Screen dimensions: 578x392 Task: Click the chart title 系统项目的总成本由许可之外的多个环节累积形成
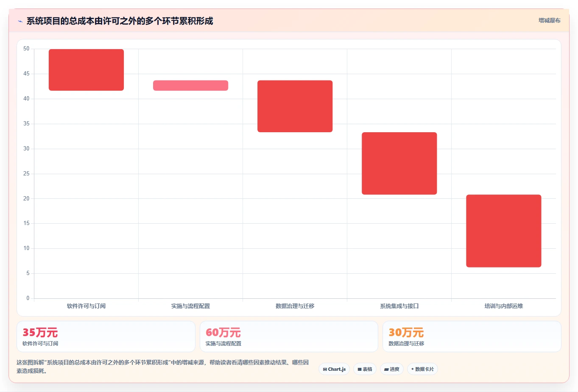point(120,21)
